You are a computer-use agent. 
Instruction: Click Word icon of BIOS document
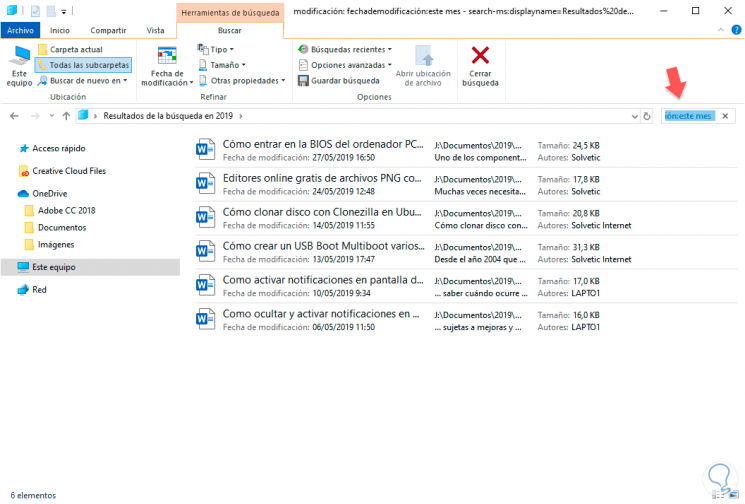pos(206,149)
